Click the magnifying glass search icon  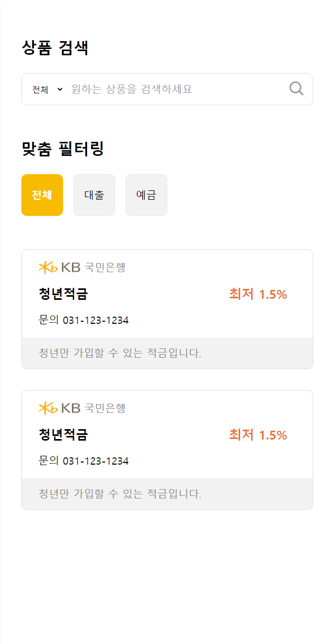point(296,89)
